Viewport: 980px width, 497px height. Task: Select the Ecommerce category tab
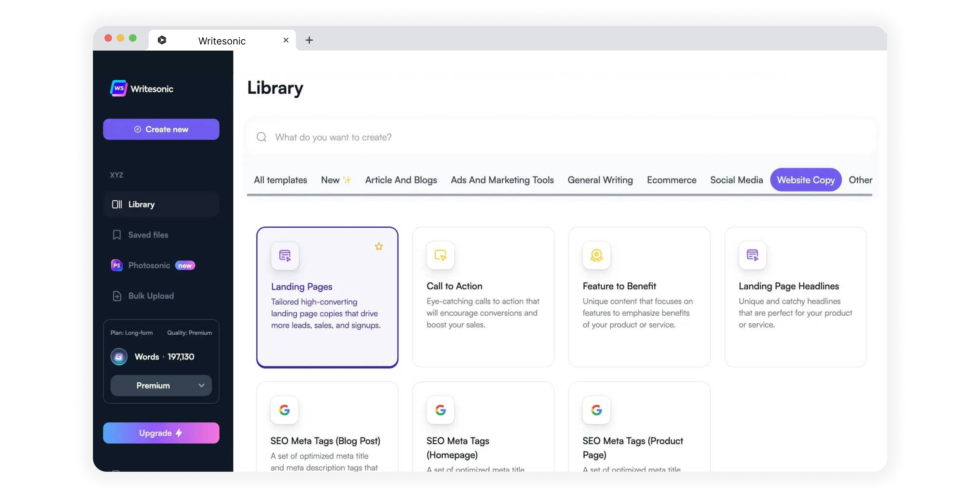[x=671, y=180]
